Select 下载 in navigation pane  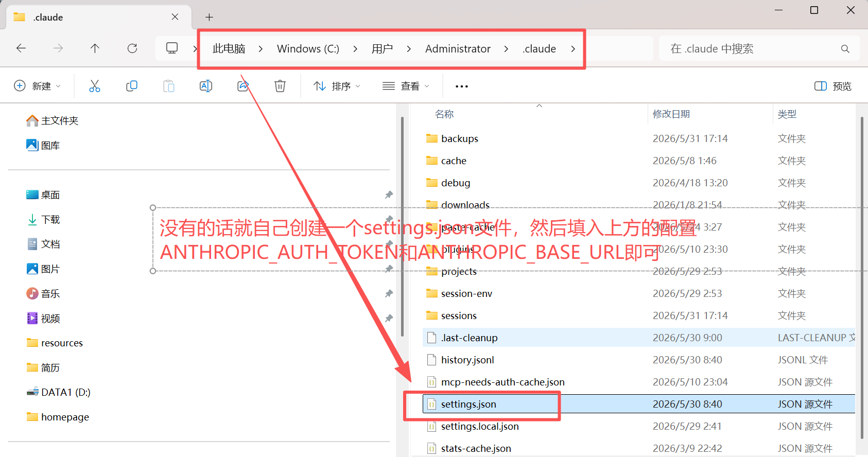tap(43, 219)
